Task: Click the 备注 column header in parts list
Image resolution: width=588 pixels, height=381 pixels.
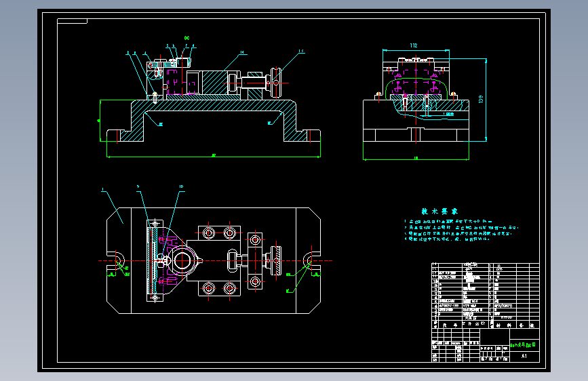Action: 526,325
